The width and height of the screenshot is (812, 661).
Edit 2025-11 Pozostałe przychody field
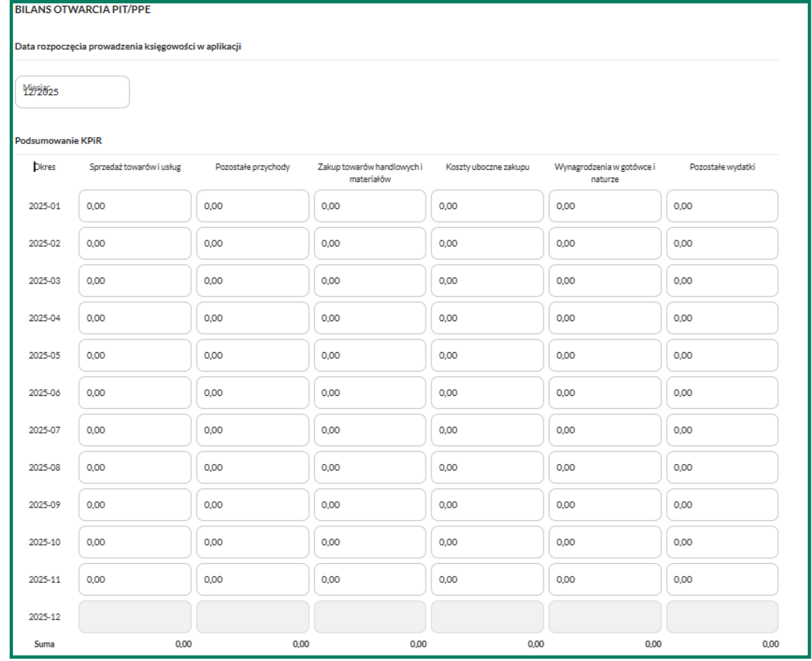(x=252, y=579)
